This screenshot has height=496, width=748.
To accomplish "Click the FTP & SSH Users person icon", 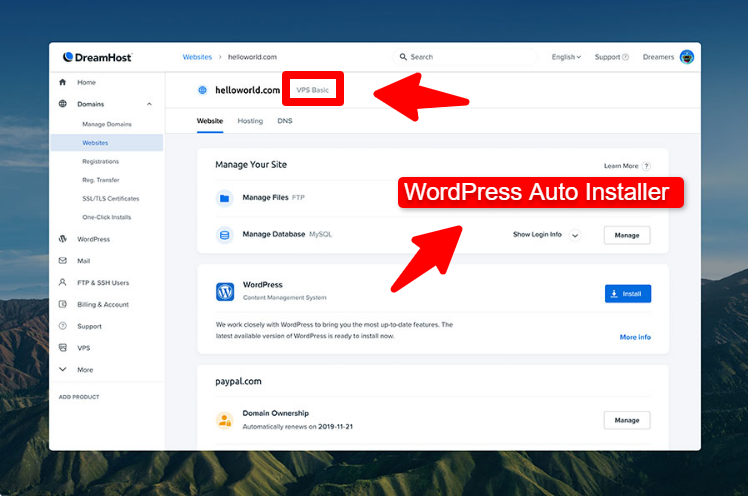I will [62, 282].
